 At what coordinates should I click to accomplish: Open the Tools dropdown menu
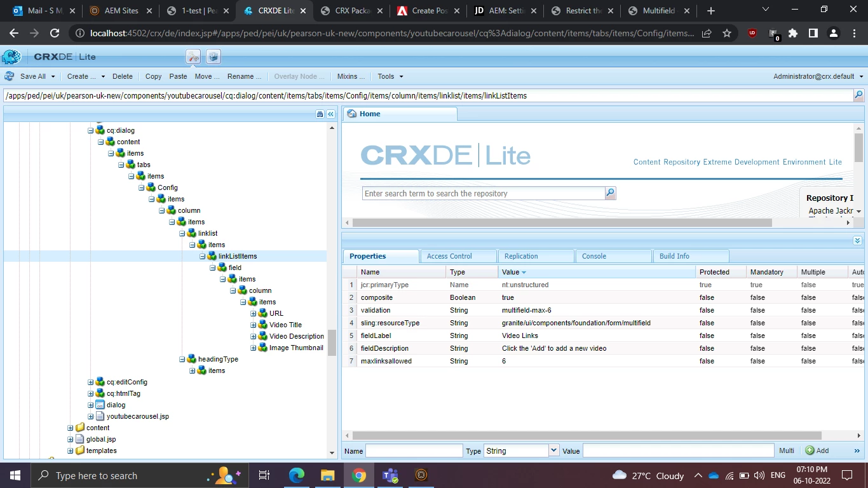(x=390, y=76)
